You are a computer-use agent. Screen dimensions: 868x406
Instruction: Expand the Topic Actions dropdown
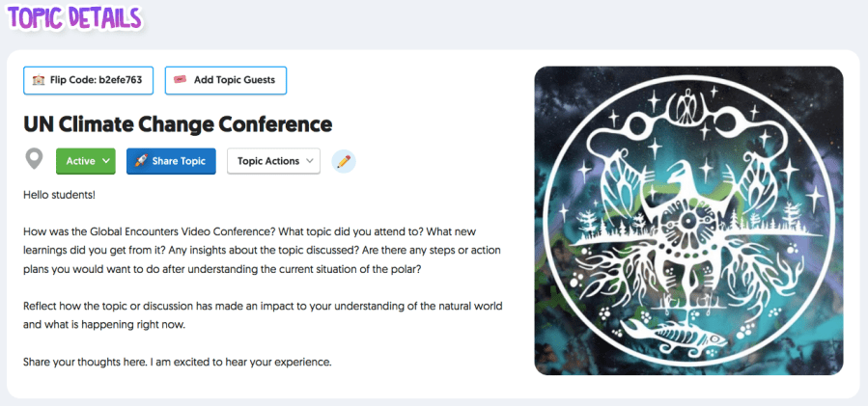pos(273,161)
